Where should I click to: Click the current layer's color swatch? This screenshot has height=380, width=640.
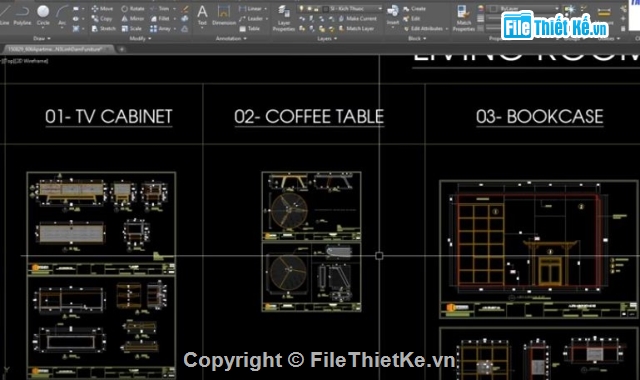[325, 8]
